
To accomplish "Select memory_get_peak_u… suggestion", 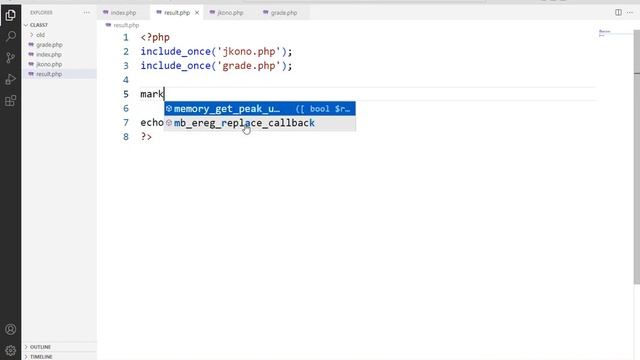I will pyautogui.click(x=260, y=109).
